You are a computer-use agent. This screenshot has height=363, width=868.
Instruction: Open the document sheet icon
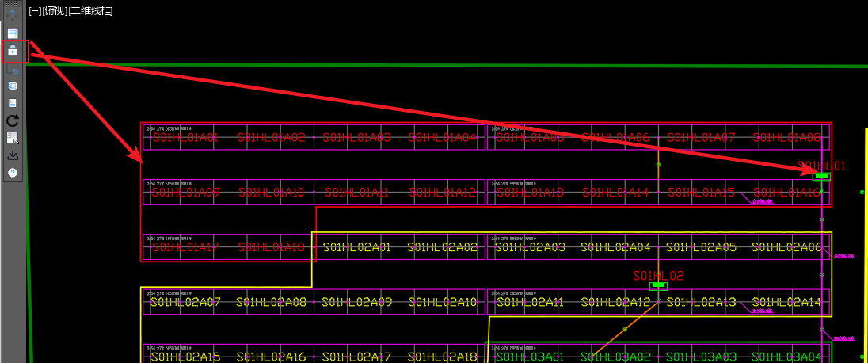(x=13, y=103)
